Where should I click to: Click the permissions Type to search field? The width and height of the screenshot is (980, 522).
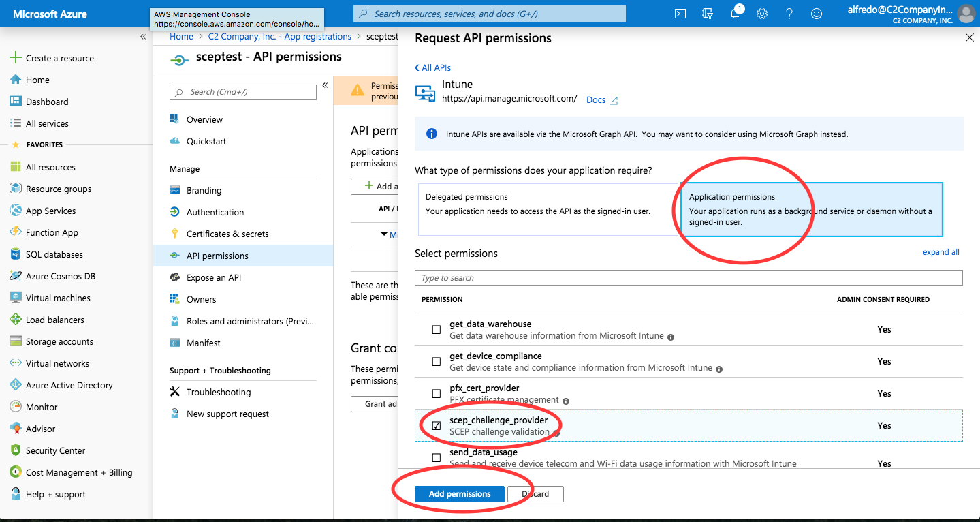688,278
